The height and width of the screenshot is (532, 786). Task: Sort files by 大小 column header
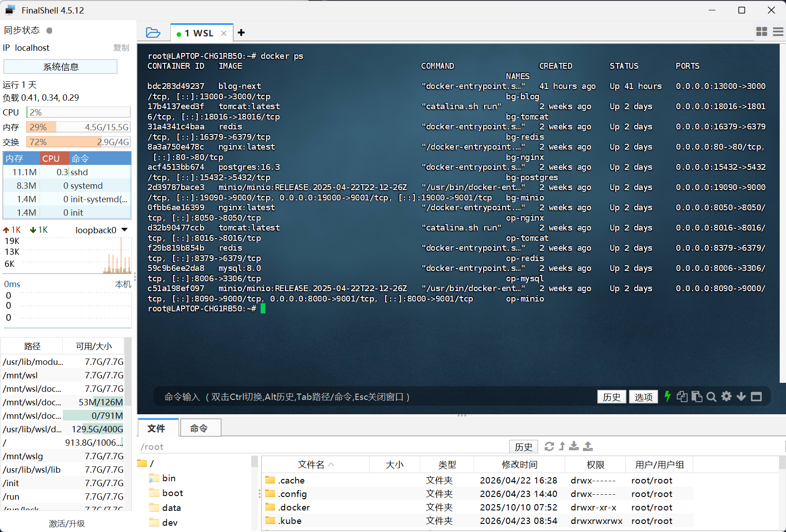(395, 465)
